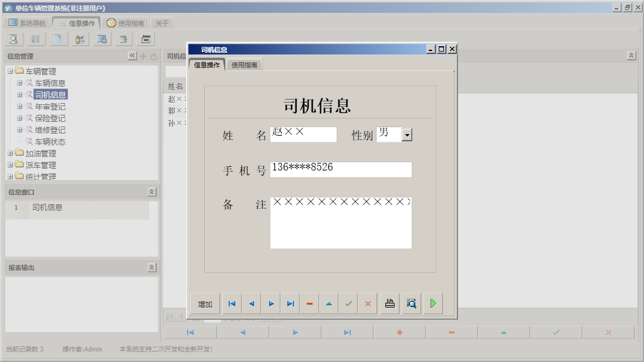Click the print preview magnifier icon in dialog
The height and width of the screenshot is (362, 644).
[412, 304]
